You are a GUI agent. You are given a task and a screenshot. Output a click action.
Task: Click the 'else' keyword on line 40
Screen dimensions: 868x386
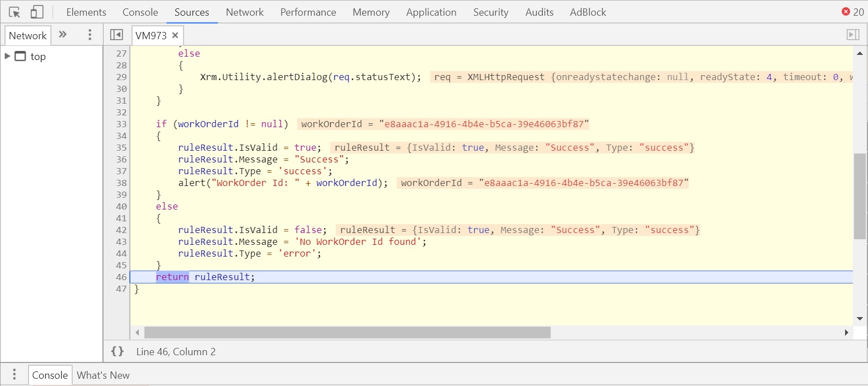click(167, 206)
